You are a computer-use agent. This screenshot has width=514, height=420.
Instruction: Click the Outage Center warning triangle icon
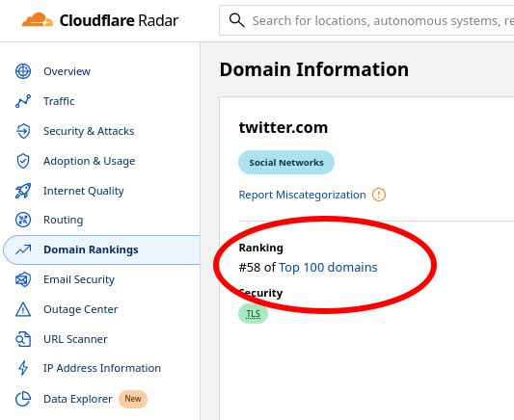tap(23, 309)
